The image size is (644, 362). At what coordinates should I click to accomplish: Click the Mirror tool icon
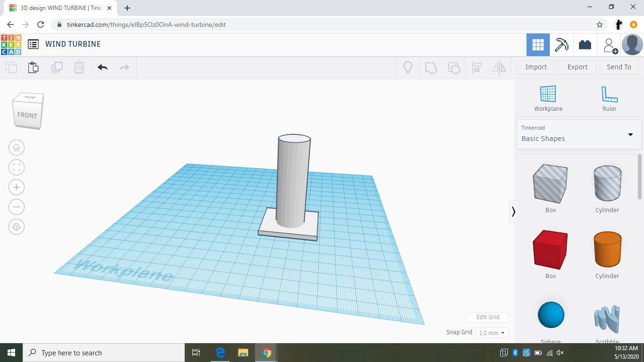pos(499,67)
